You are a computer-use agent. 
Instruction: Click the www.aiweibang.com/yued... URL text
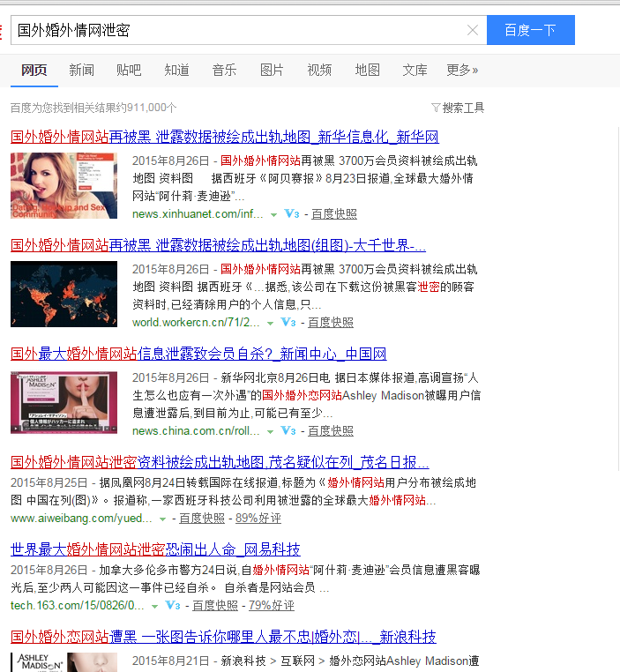coord(81,519)
